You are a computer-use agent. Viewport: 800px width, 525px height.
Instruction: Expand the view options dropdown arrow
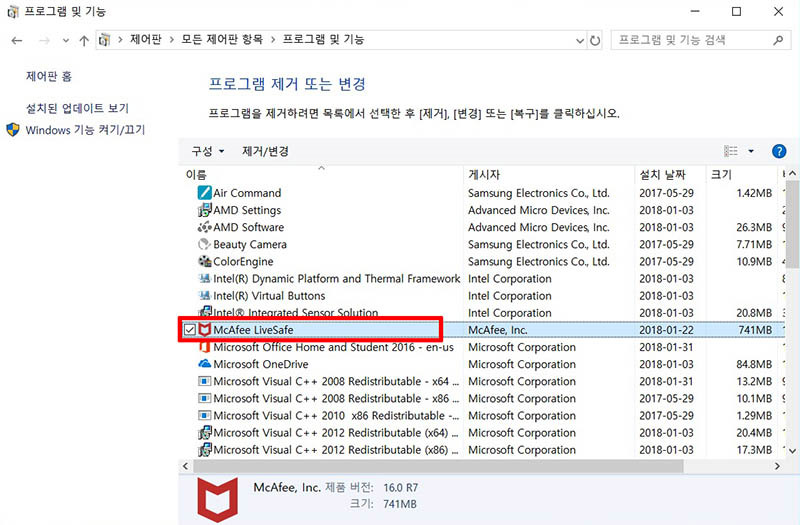click(751, 151)
